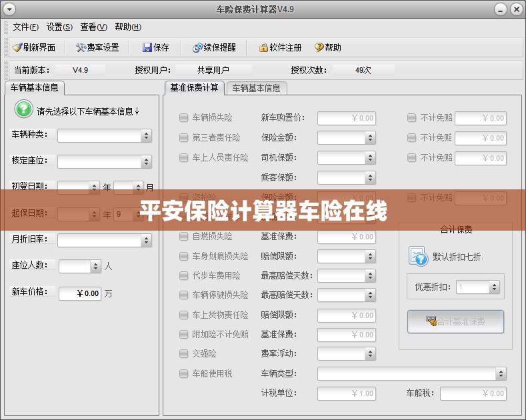
Task: Open the 费率浮动 dropdown
Action: [x=347, y=353]
